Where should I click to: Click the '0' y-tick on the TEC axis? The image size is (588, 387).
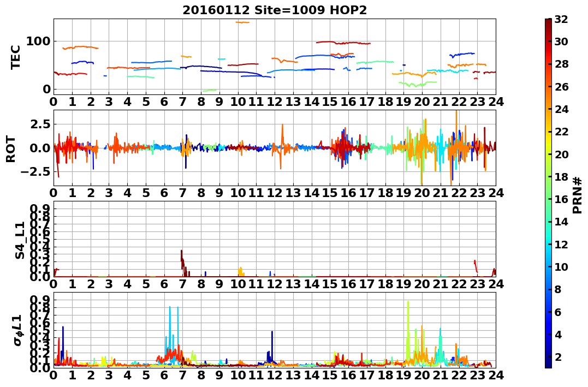46,89
